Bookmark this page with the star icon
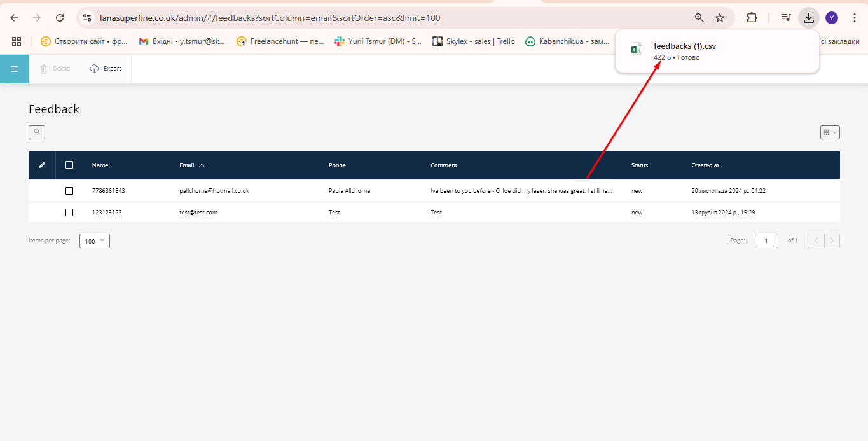This screenshot has width=868, height=441. point(720,18)
